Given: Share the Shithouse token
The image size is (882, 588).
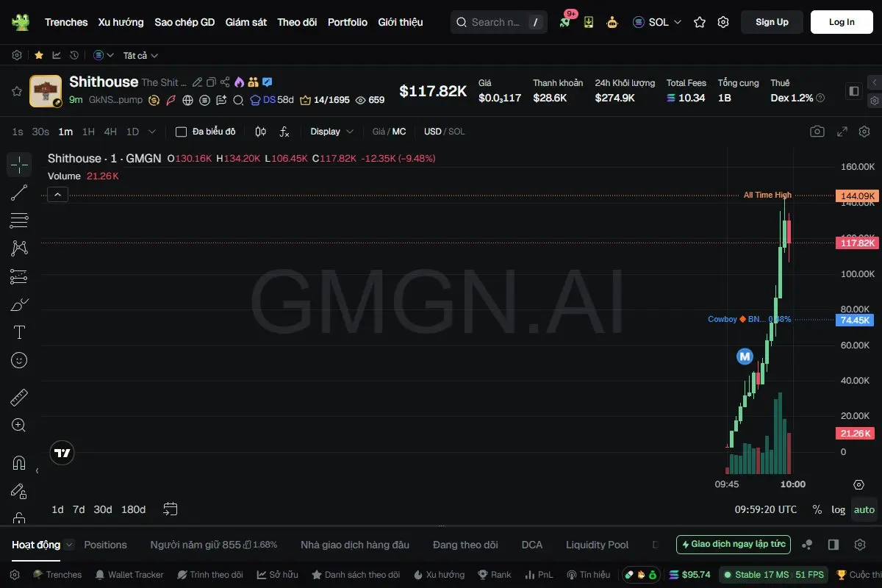Looking at the screenshot, I should (225, 82).
